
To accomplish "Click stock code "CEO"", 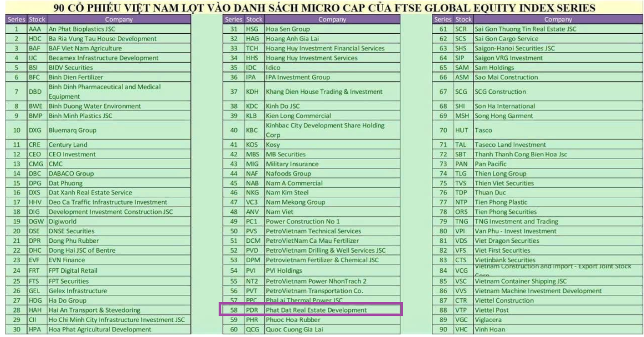I will tap(35, 154).
